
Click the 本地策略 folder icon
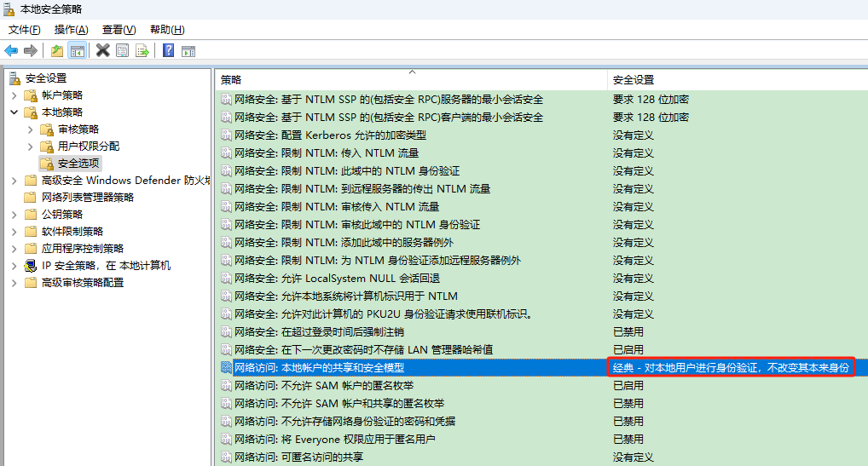click(x=31, y=112)
